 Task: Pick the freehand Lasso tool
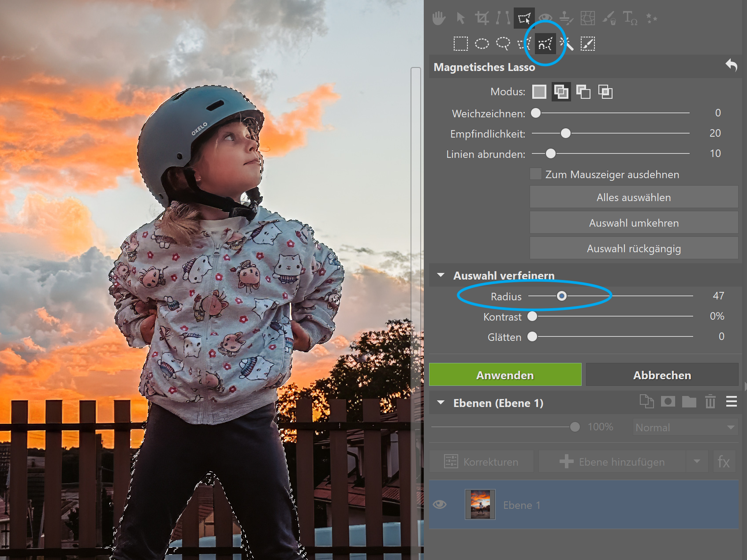[x=503, y=44]
